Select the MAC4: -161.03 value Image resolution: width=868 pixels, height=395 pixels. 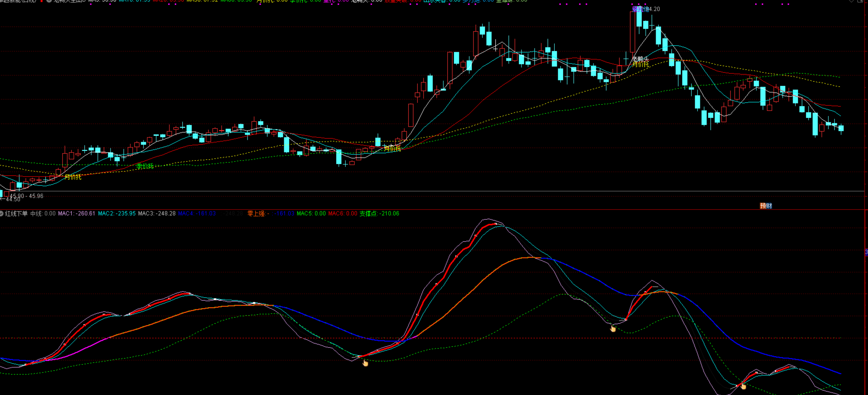tap(197, 213)
